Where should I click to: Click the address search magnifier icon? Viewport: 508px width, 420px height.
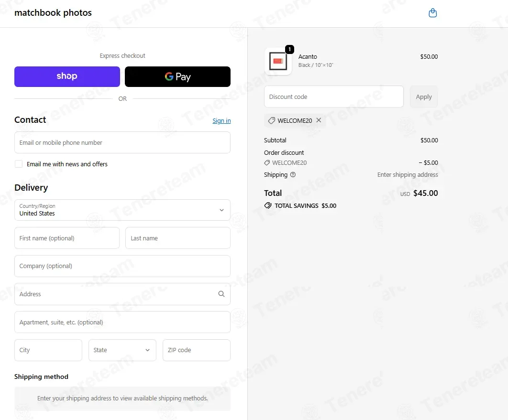[221, 294]
